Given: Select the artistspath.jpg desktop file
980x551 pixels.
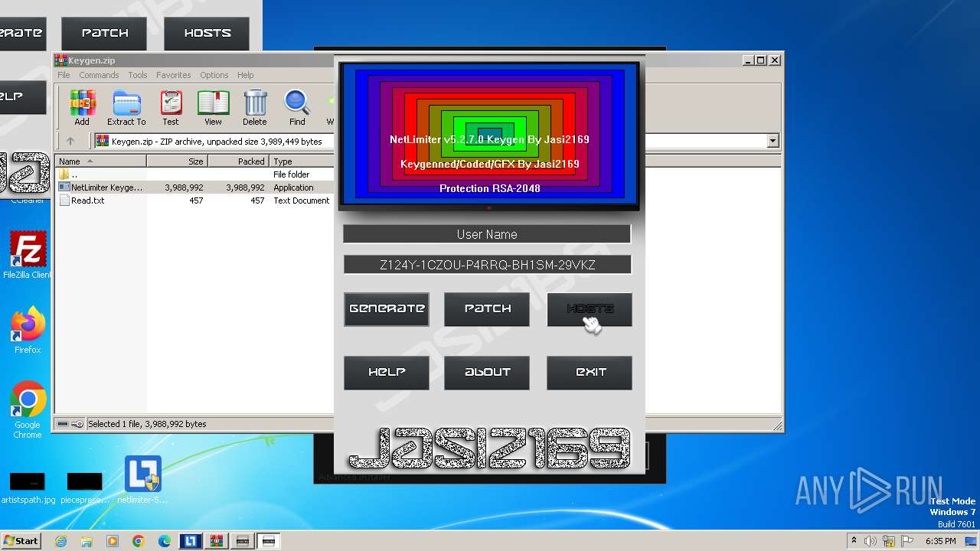Looking at the screenshot, I should [x=28, y=487].
